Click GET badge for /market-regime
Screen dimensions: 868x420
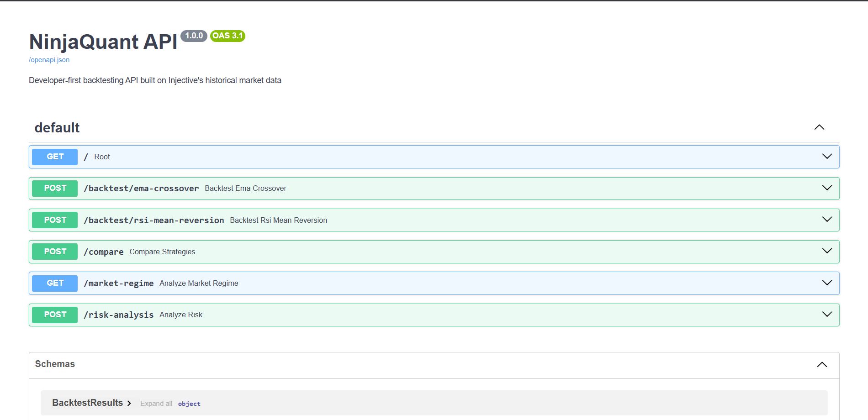coord(55,283)
